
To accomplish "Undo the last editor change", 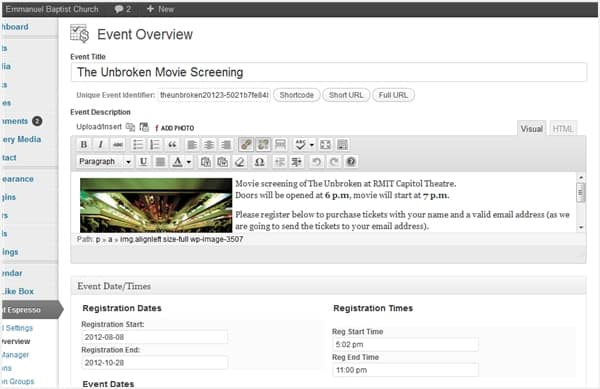I will pyautogui.click(x=316, y=162).
